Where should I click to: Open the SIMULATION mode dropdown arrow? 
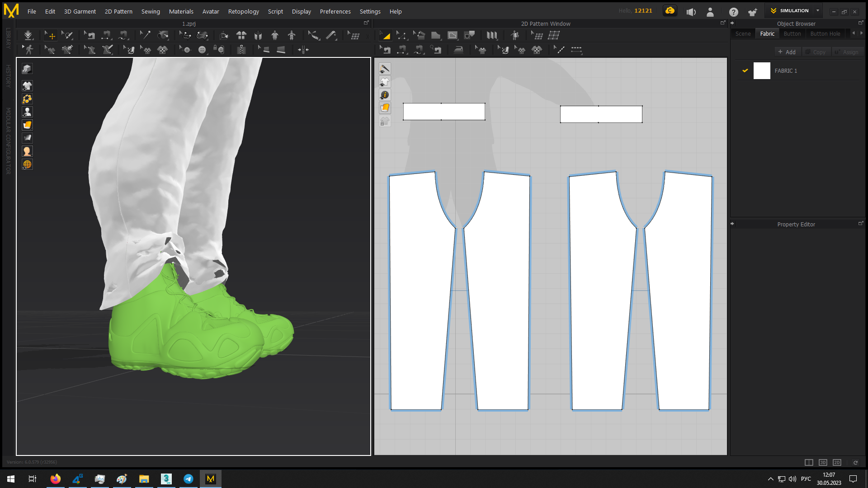818,10
